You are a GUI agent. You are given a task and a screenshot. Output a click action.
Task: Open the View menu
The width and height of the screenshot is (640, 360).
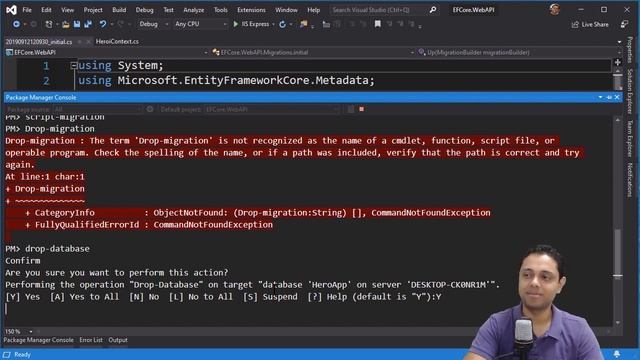67,10
